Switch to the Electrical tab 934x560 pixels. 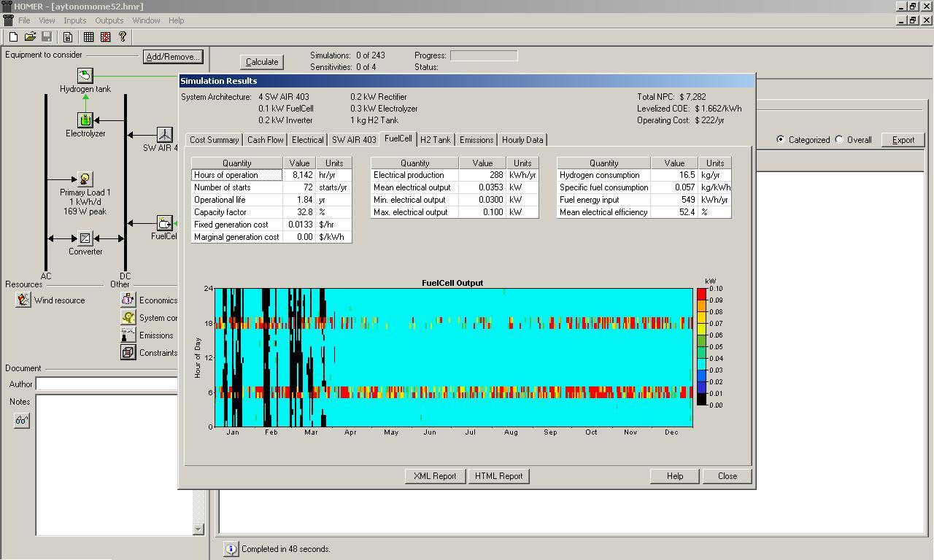click(x=307, y=140)
